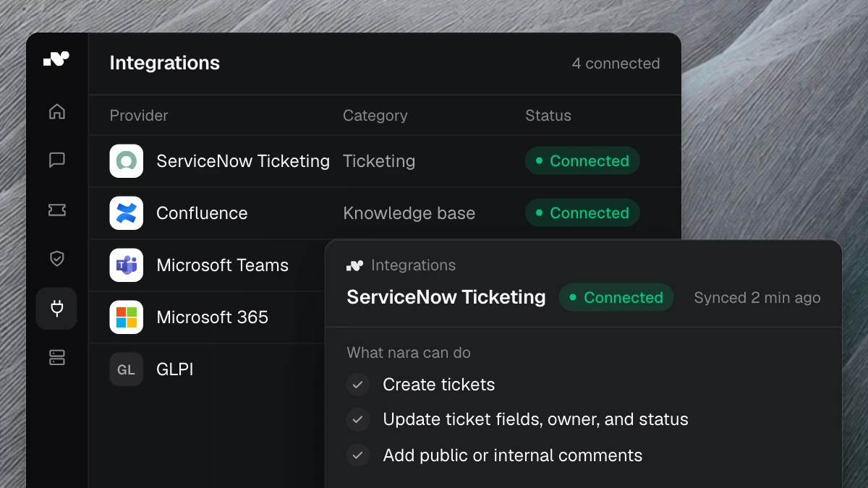Click the Status column header
868x488 pixels.
coord(548,116)
